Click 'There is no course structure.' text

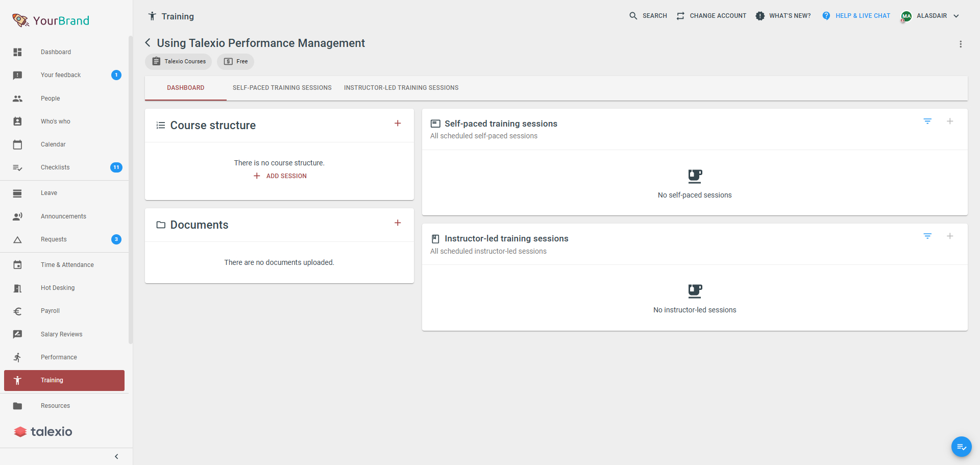[x=279, y=163]
